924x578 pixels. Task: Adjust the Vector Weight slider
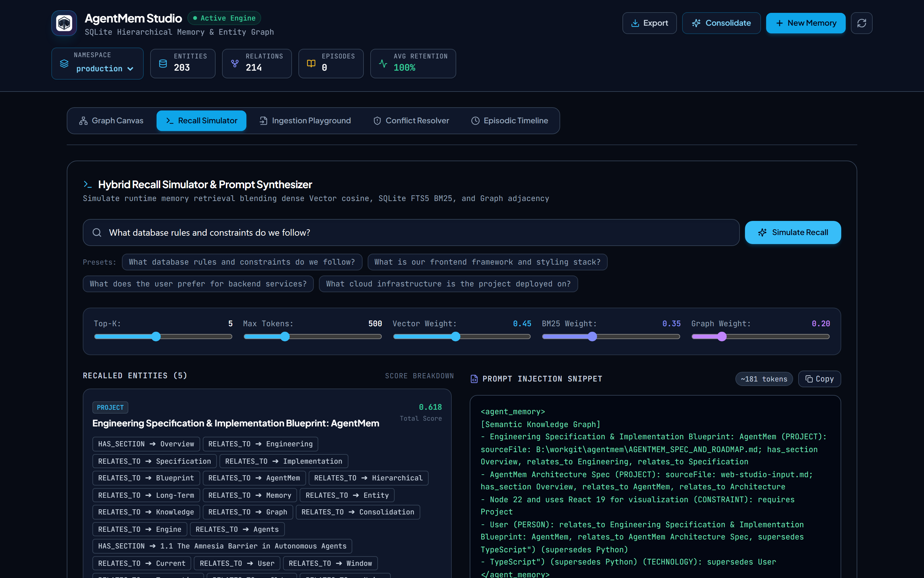[x=462, y=337]
